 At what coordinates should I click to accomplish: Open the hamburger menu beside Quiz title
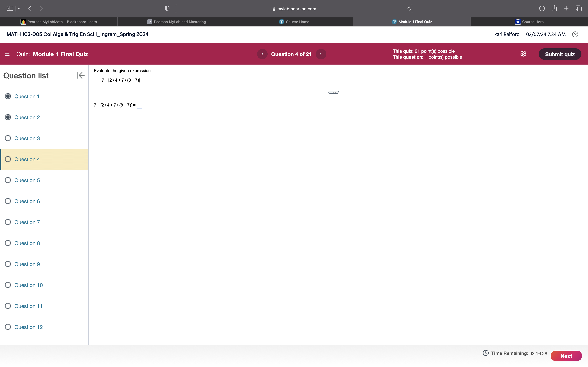pyautogui.click(x=7, y=54)
